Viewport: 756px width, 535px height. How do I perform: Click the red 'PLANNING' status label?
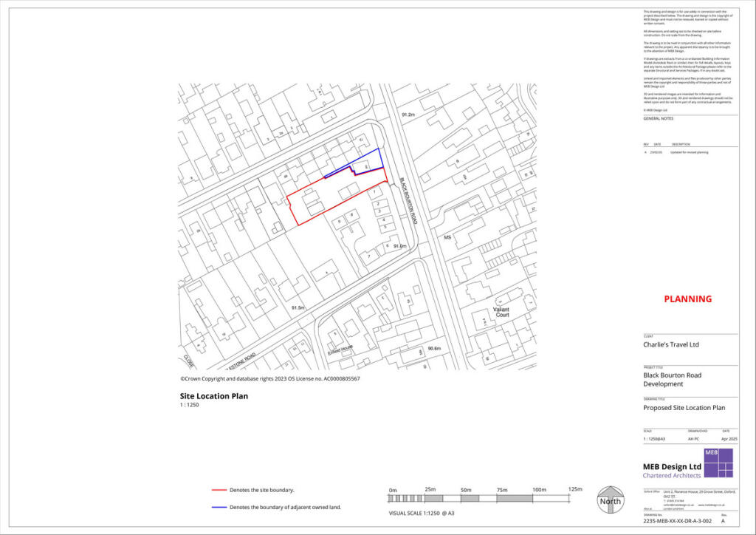click(687, 299)
